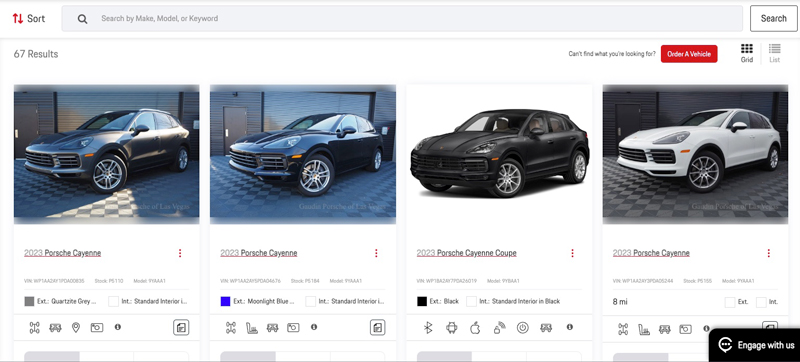Click the location pin icon on first Cayenne

(76, 328)
